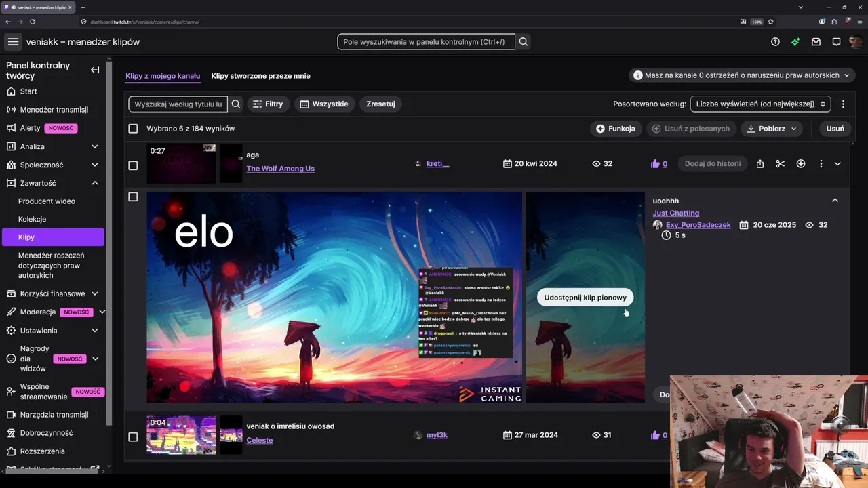Viewport: 868px width, 488px height.
Task: Open Firefox extensions puzzle icon
Action: (835, 22)
